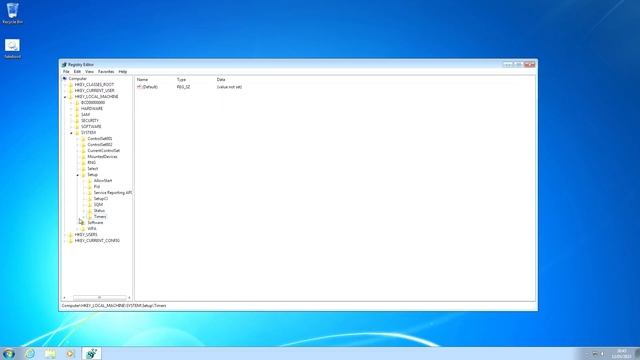Select the SYSTEM key label

tap(89, 133)
